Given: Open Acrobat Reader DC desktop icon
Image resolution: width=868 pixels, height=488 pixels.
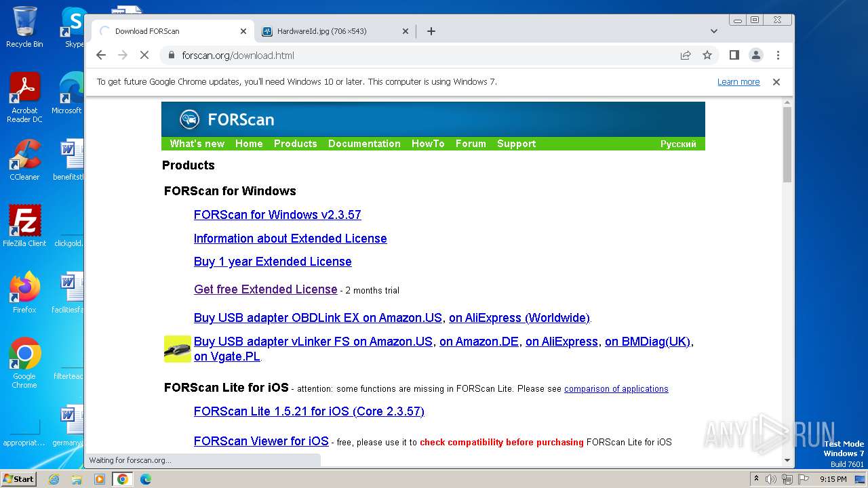Looking at the screenshot, I should pos(24,97).
